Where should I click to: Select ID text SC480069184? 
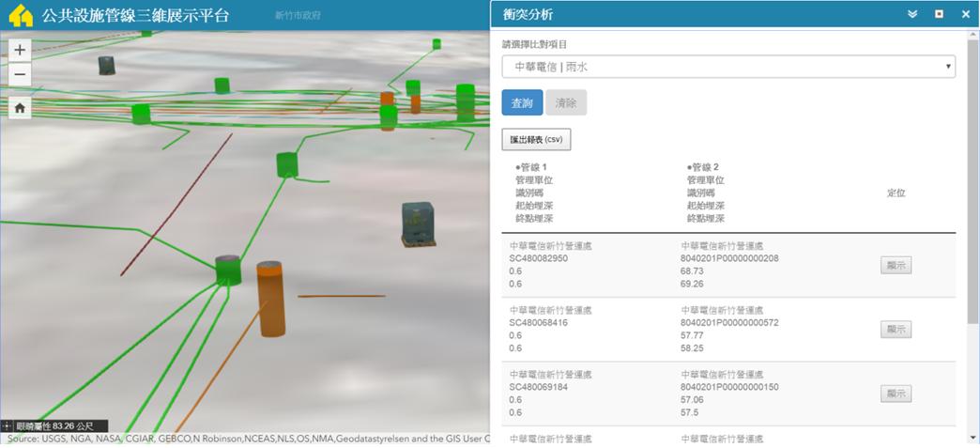tap(539, 387)
